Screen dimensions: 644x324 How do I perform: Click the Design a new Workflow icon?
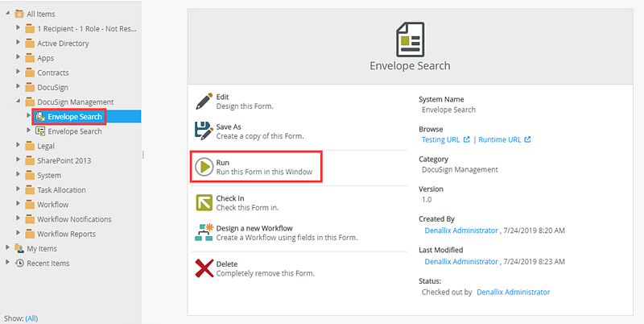click(204, 232)
